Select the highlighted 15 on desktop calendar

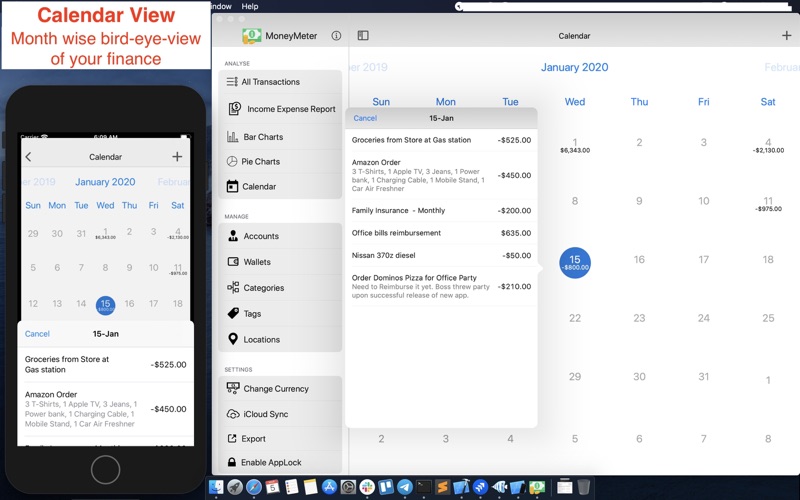(x=575, y=263)
